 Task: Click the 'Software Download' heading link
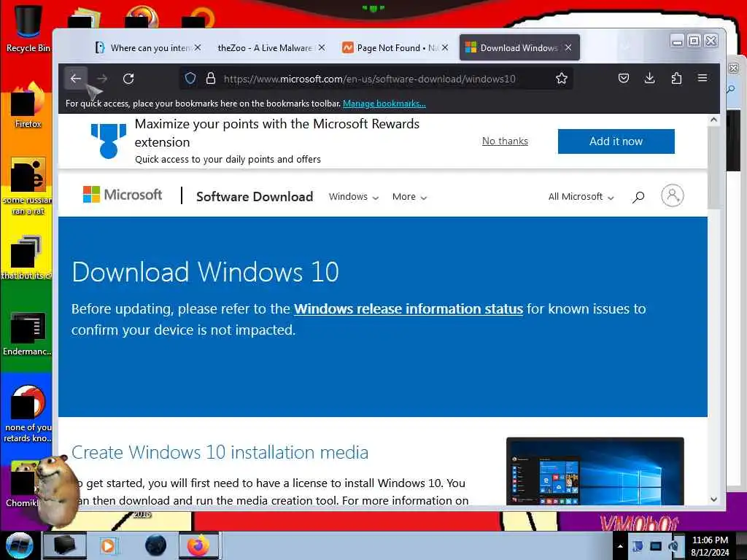pos(255,196)
